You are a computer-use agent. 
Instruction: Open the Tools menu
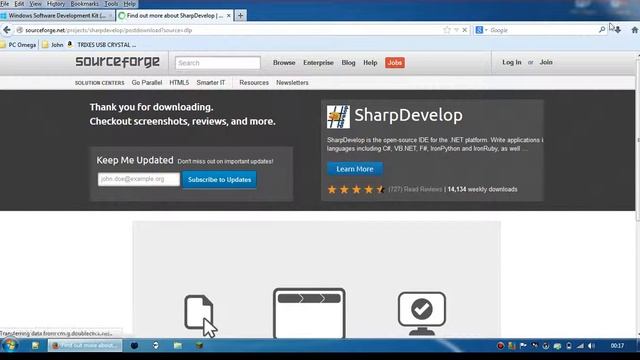pyautogui.click(x=111, y=4)
